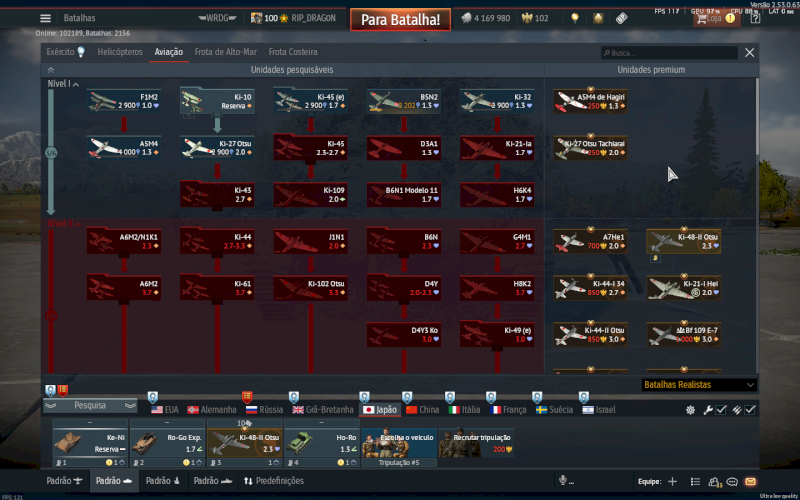This screenshot has width=800, height=500.
Task: Switch to the Frota de Alto-Mar tab
Action: coord(226,52)
